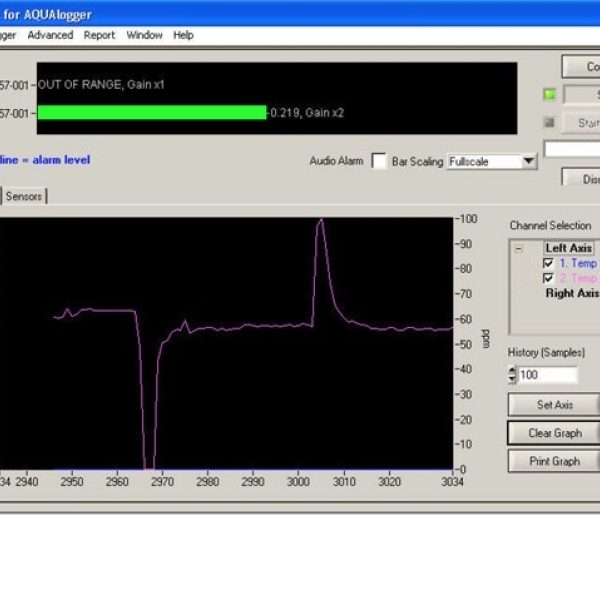Click the green bar reading 0.219

152,112
